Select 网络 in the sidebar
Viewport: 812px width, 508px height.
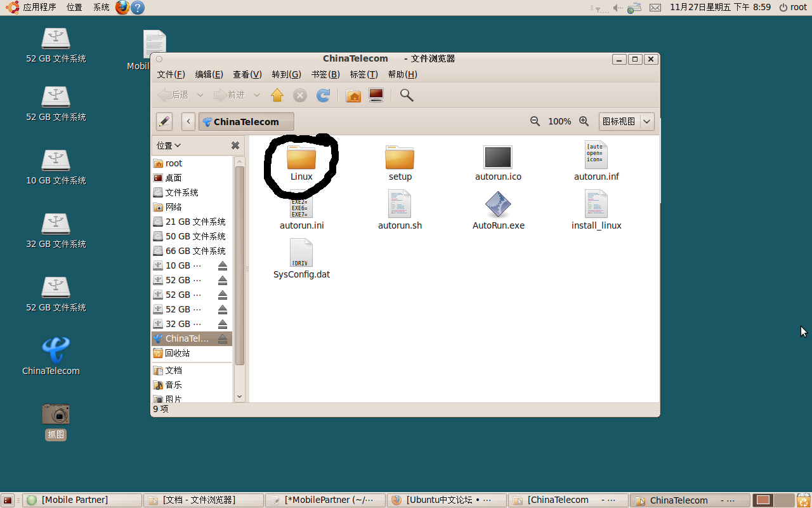click(192, 207)
